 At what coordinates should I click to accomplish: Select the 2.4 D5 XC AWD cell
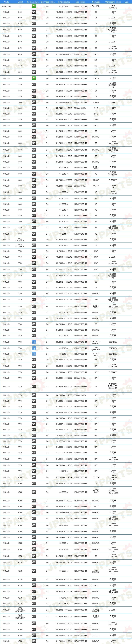tap(96, 610)
